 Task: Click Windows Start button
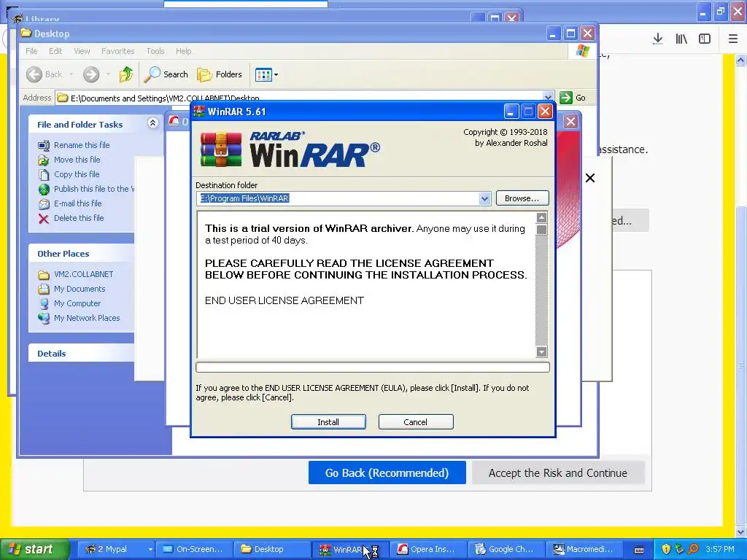coord(34,549)
